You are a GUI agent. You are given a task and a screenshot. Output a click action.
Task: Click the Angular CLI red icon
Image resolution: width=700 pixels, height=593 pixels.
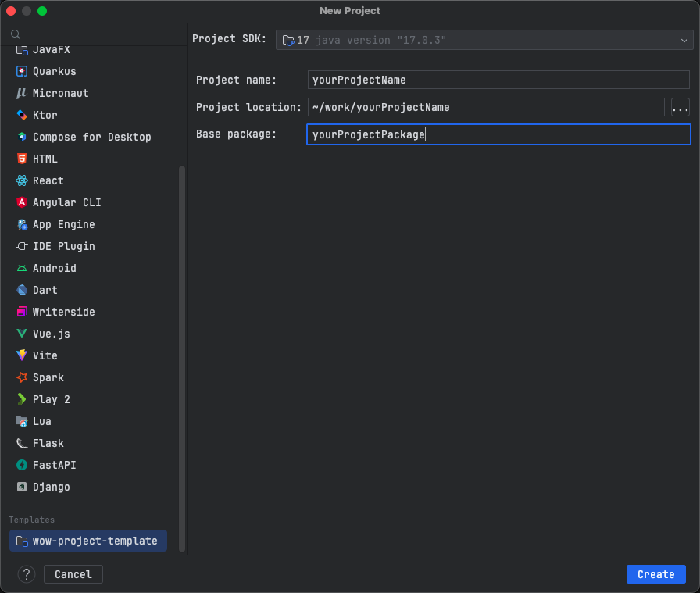(21, 202)
